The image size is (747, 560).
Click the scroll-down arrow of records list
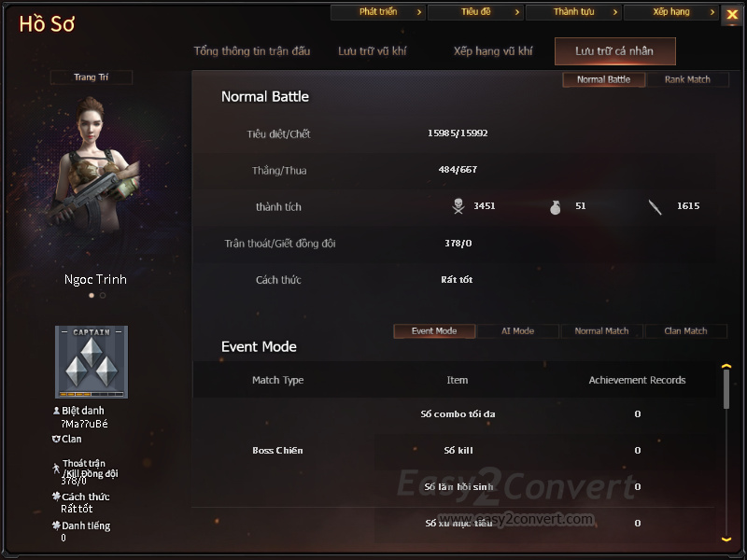tap(726, 539)
